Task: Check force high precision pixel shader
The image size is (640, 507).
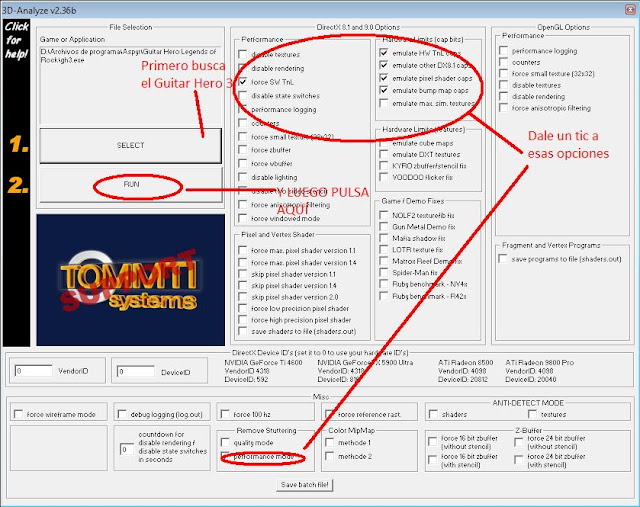Action: point(243,320)
